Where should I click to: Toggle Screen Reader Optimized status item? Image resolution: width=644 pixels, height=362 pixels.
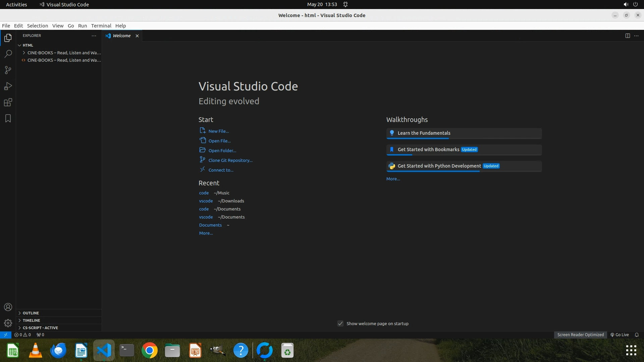[x=580, y=335]
